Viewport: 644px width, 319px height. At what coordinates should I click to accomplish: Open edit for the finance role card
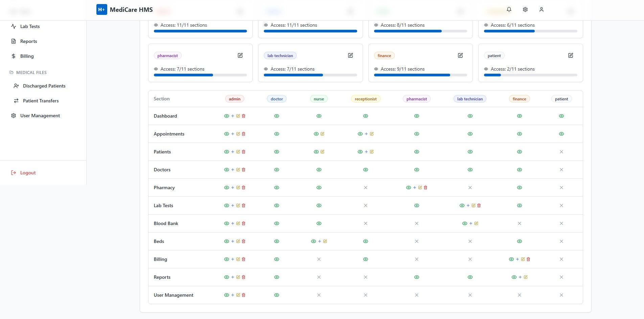460,55
